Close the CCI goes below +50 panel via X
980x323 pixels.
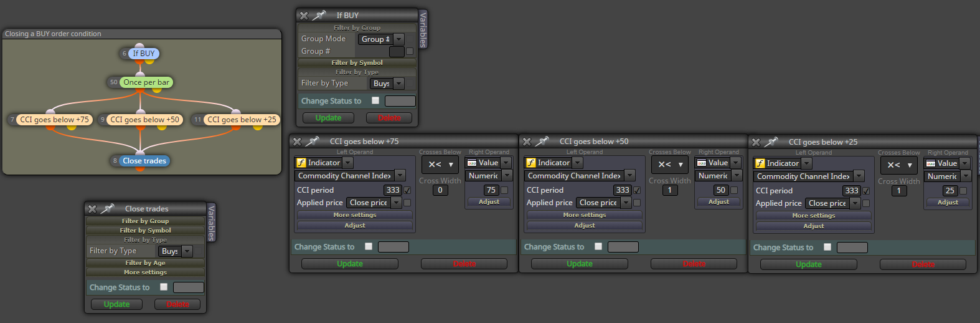point(527,142)
